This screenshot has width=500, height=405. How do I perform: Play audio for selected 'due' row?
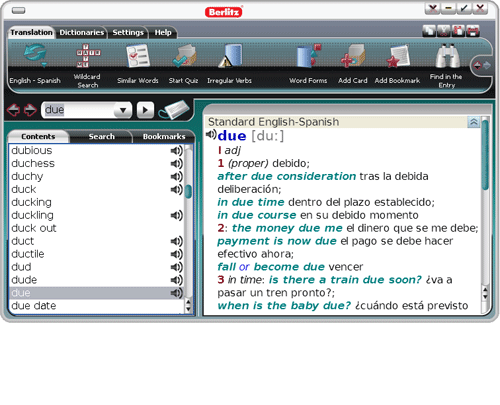pos(177,293)
